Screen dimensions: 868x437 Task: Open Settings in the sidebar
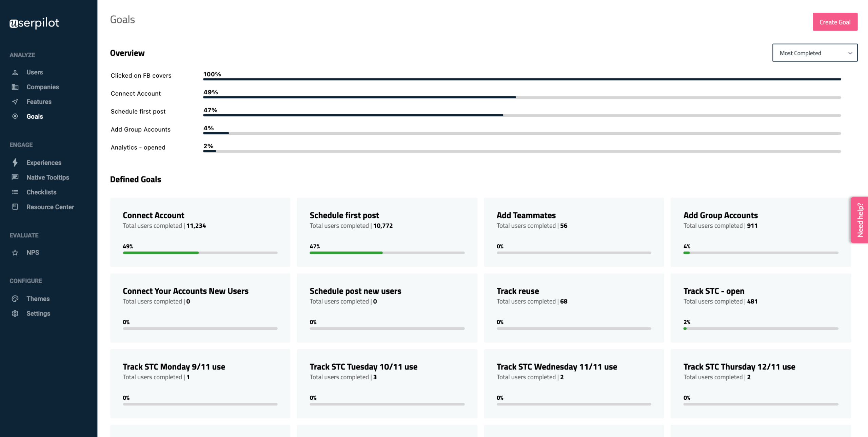38,313
